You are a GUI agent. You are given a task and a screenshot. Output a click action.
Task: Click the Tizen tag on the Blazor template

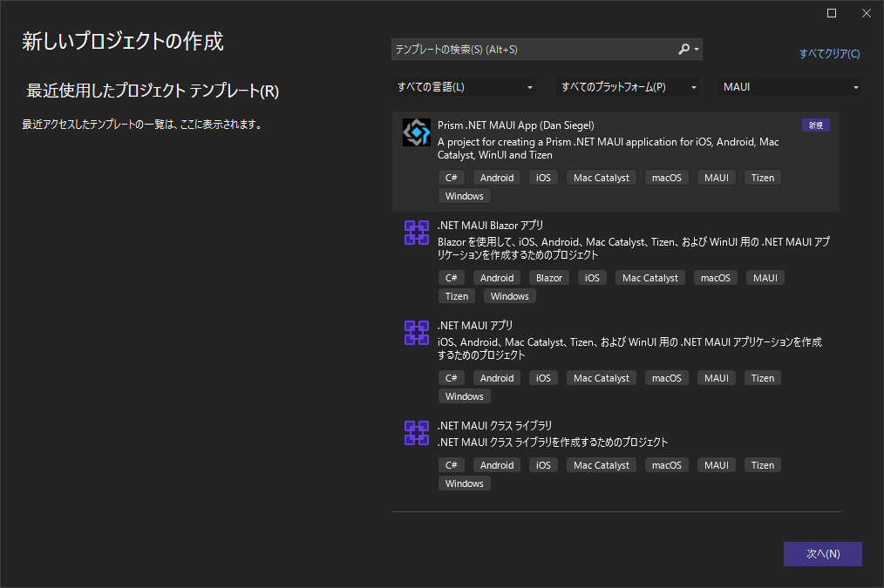pyautogui.click(x=457, y=296)
